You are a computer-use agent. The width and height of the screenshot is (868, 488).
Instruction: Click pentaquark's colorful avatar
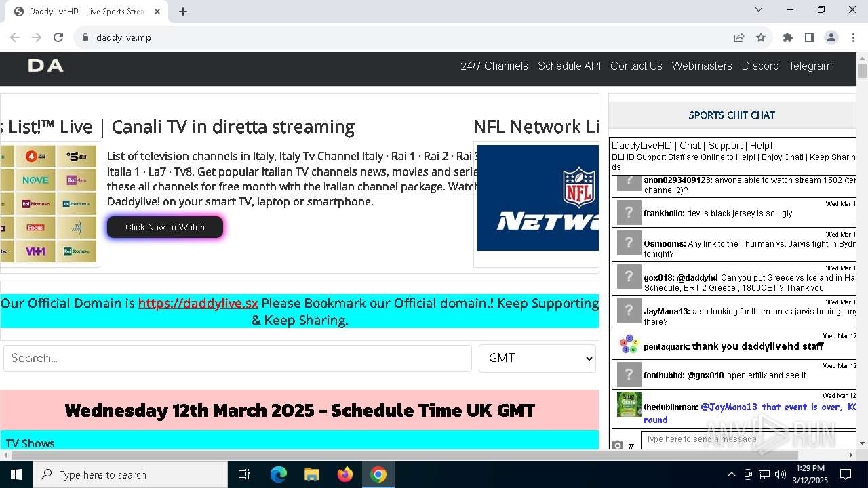tap(629, 344)
